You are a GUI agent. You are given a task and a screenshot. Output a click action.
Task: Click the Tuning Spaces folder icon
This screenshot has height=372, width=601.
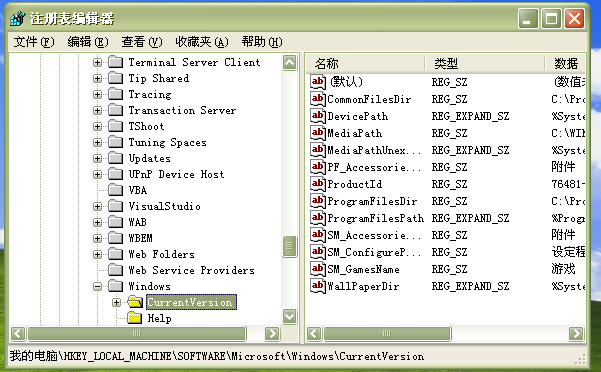(115, 142)
